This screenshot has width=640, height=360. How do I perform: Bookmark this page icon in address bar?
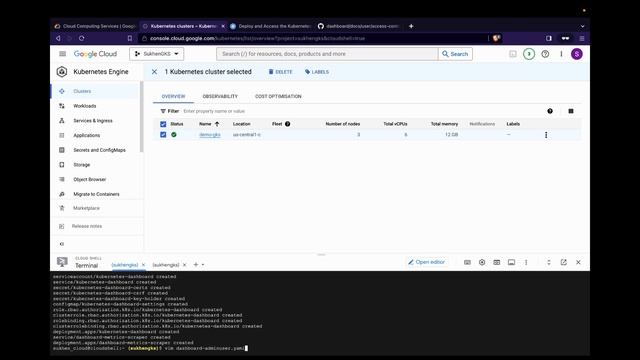click(x=130, y=38)
